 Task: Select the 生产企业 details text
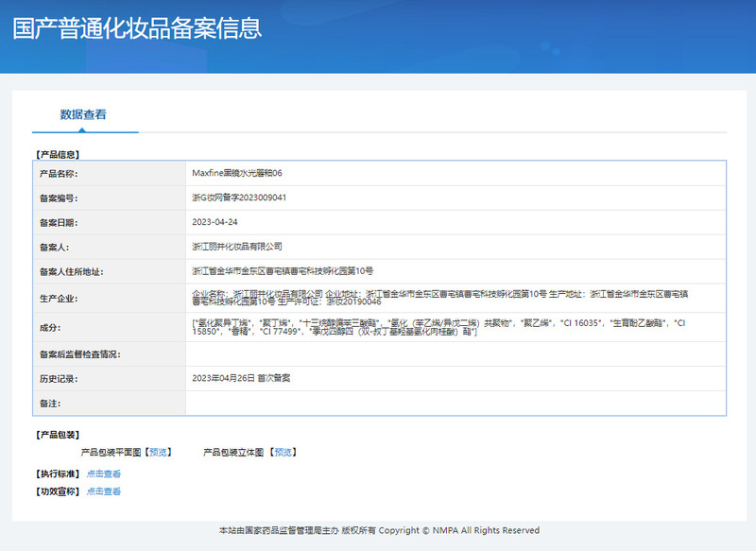439,298
